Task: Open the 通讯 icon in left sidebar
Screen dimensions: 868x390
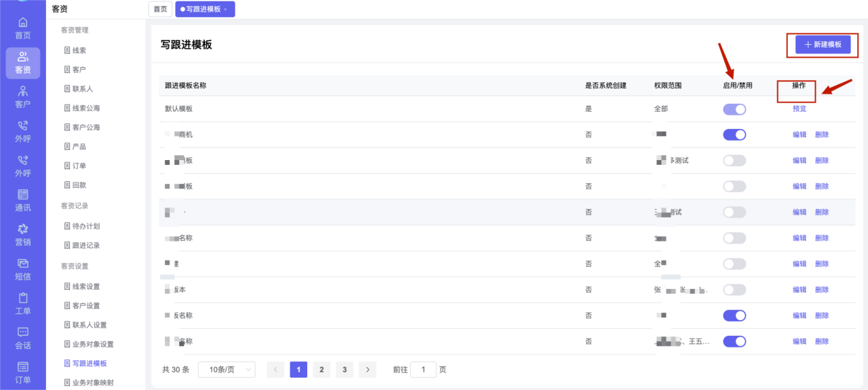Action: point(22,201)
